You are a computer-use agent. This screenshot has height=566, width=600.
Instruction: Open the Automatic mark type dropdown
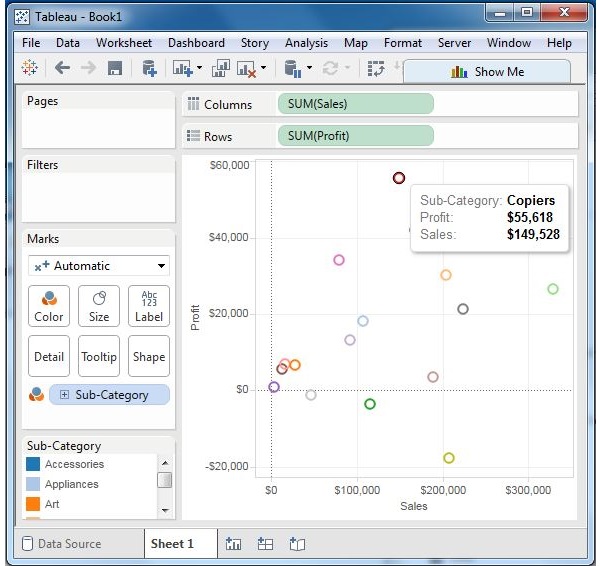pos(99,266)
